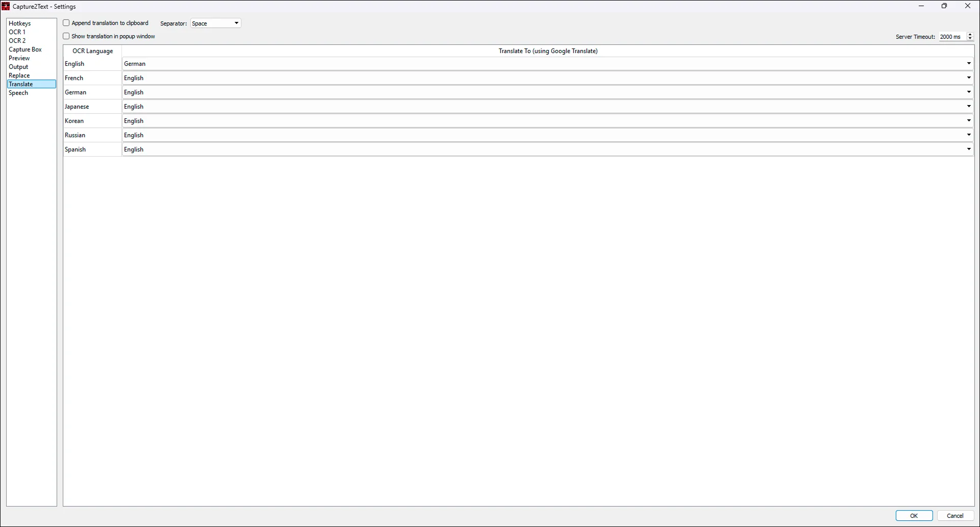
Task: Open the Preview settings page
Action: tap(32, 58)
